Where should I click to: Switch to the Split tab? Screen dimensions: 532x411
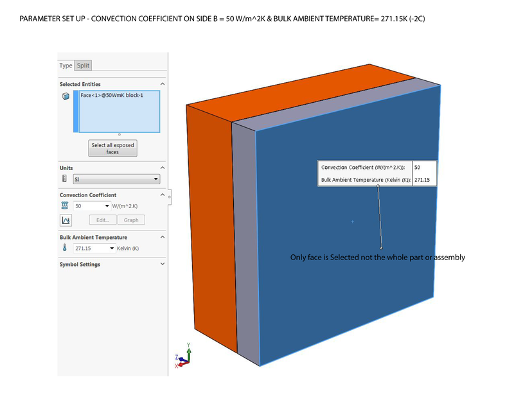(x=83, y=65)
